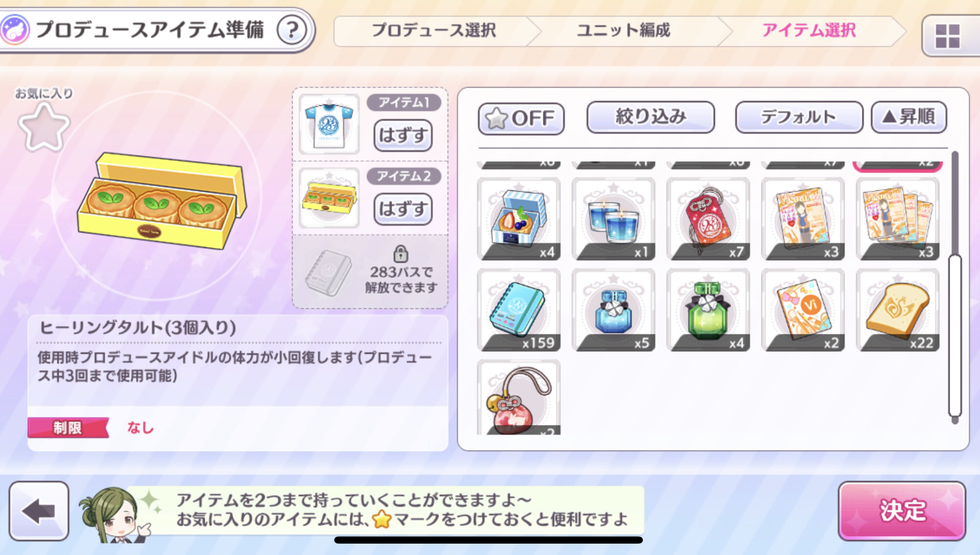Remove item 1 with はずす button
980x555 pixels.
tap(403, 135)
